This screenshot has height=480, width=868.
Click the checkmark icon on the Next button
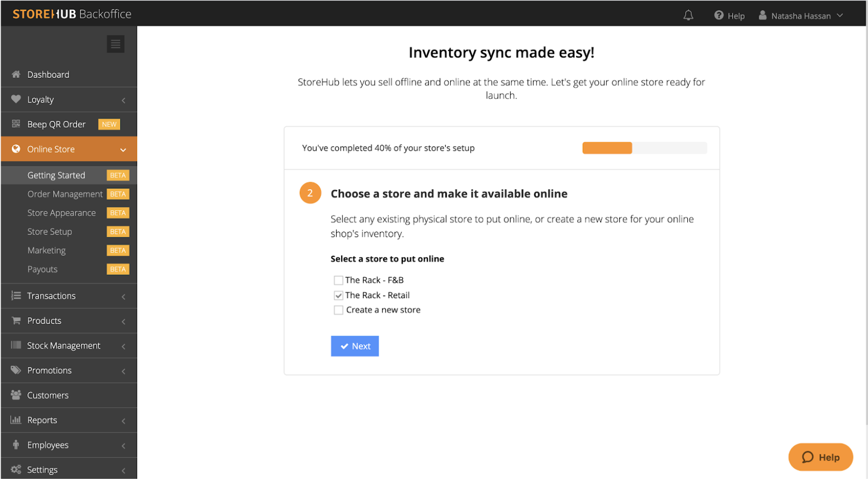tap(345, 346)
